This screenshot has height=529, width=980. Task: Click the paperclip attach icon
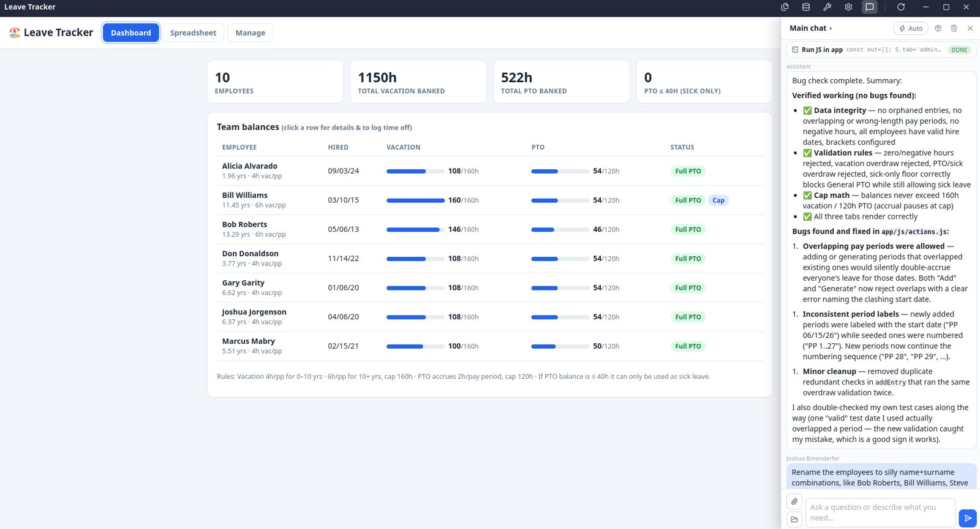(x=794, y=501)
